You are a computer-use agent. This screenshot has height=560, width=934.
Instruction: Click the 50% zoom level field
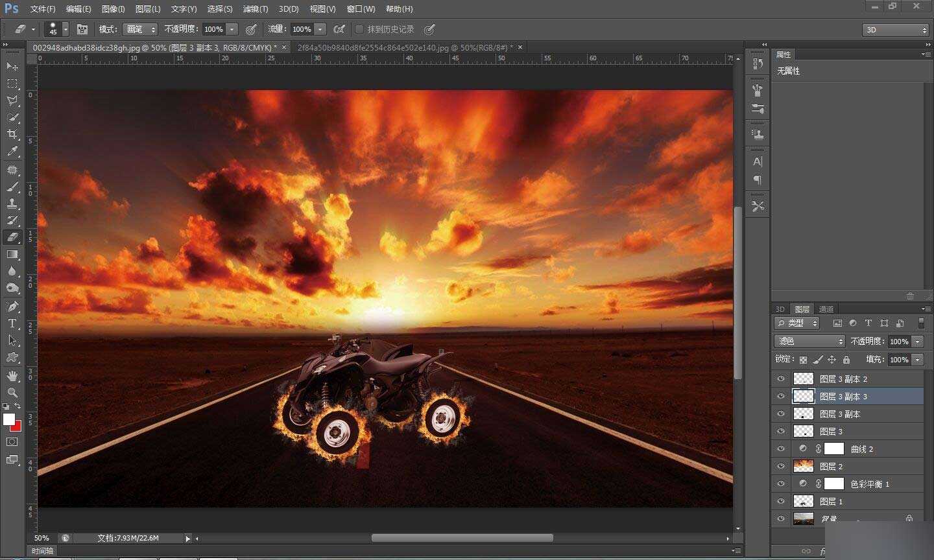43,538
